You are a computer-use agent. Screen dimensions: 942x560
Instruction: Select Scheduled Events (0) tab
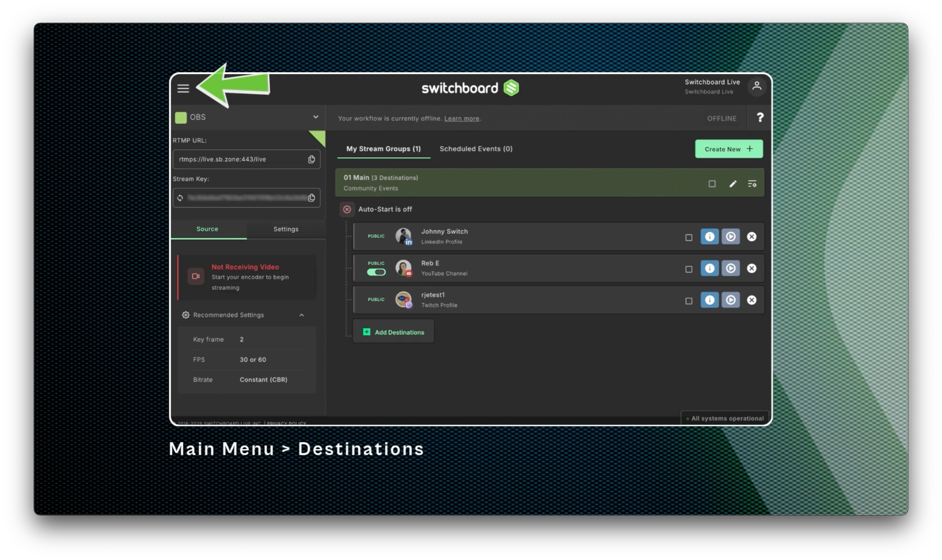pos(476,149)
